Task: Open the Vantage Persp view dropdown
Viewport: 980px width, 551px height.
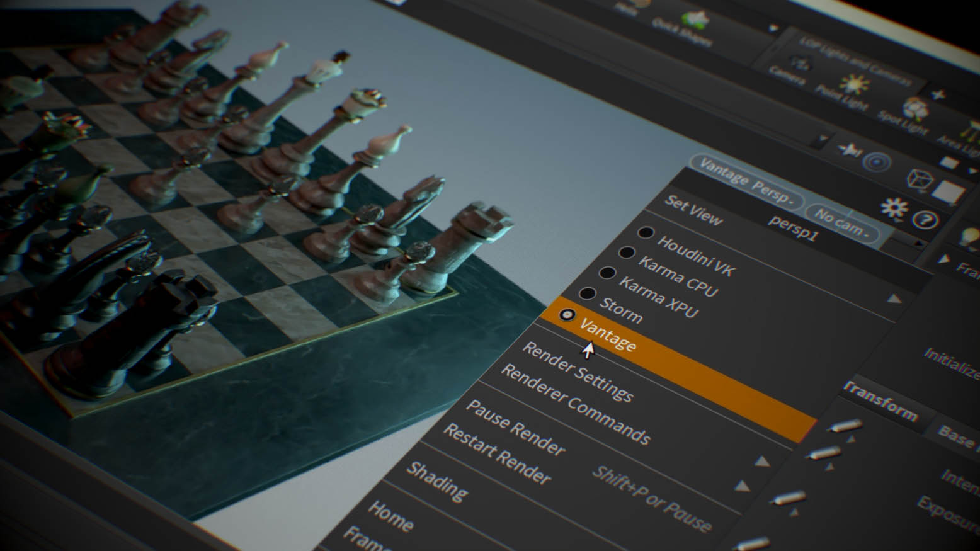Action: pyautogui.click(x=746, y=179)
